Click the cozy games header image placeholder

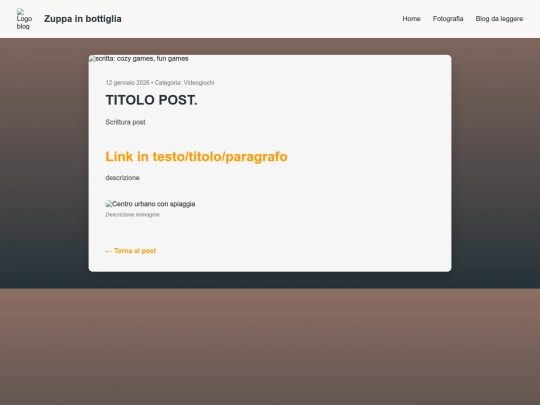point(139,59)
